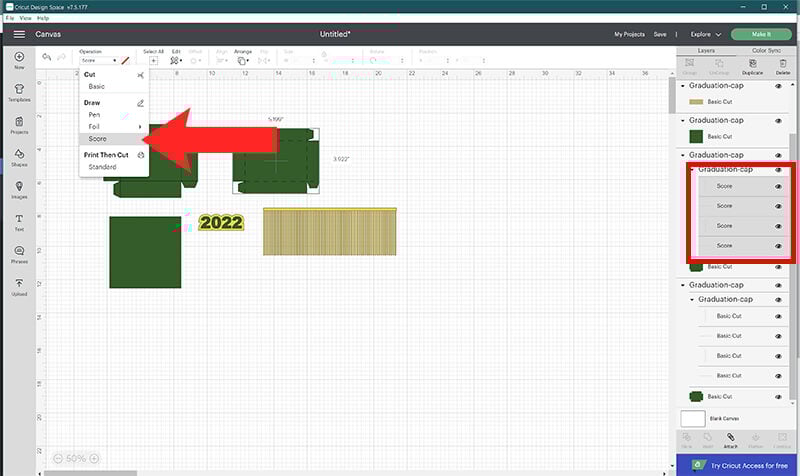Select the 2022 text on canvas

click(221, 222)
